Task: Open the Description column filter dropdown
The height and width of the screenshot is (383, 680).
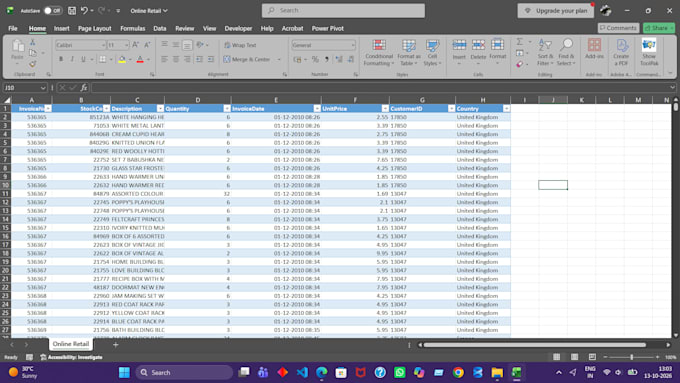Action: [160, 108]
